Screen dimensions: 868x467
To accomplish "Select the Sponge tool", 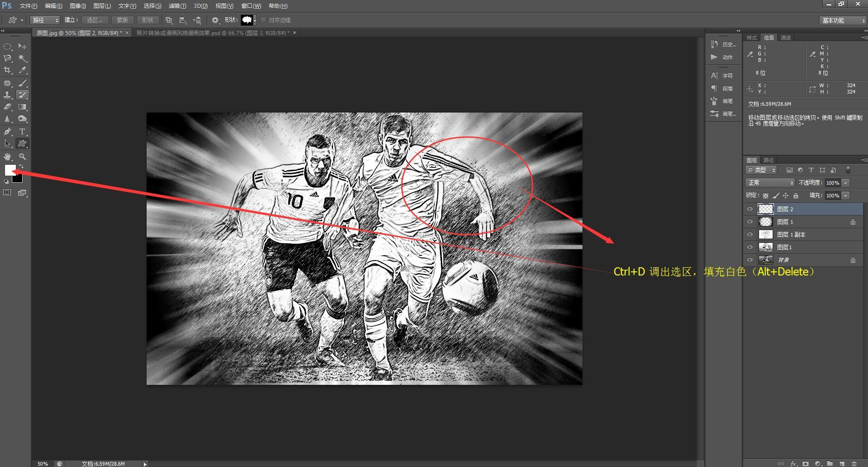I will (x=22, y=118).
